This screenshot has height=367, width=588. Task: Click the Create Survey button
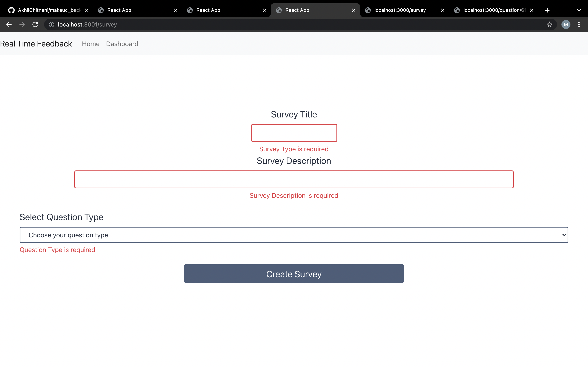[x=294, y=274]
